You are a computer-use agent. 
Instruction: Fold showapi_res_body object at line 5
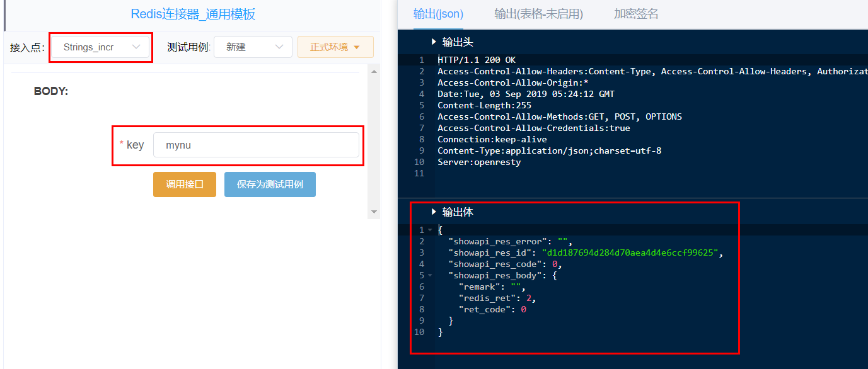(x=430, y=276)
